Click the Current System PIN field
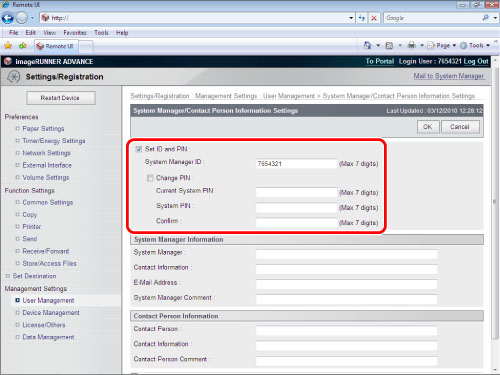Image resolution: width=500 pixels, height=375 pixels. [296, 192]
